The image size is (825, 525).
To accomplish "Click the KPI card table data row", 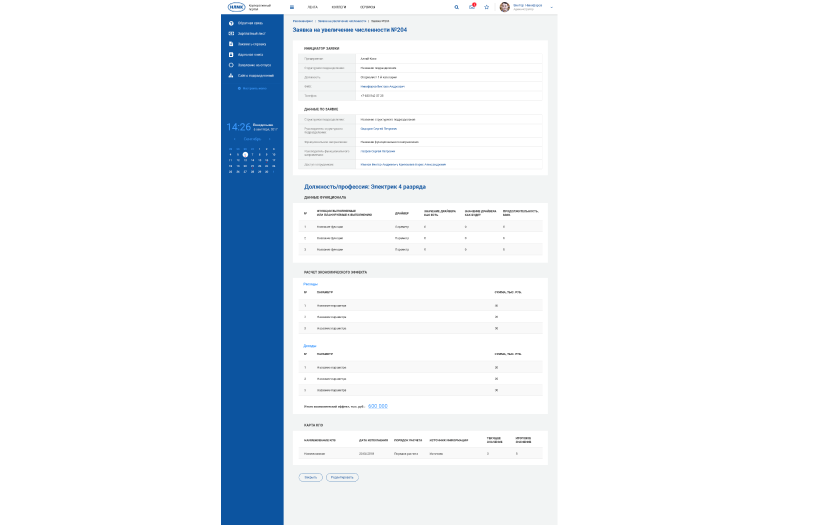I will [420, 453].
